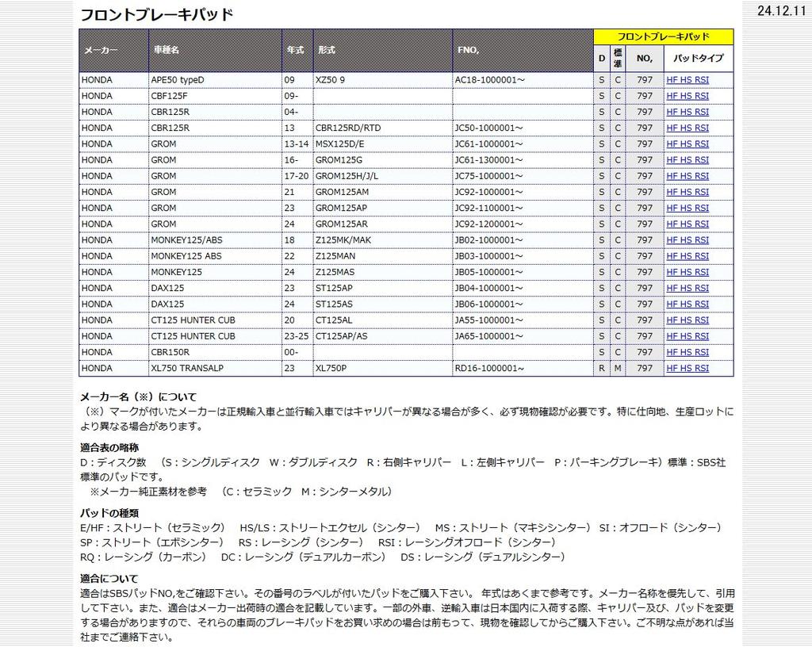Click the FNO, column header
This screenshot has width=812, height=647.
click(468, 50)
